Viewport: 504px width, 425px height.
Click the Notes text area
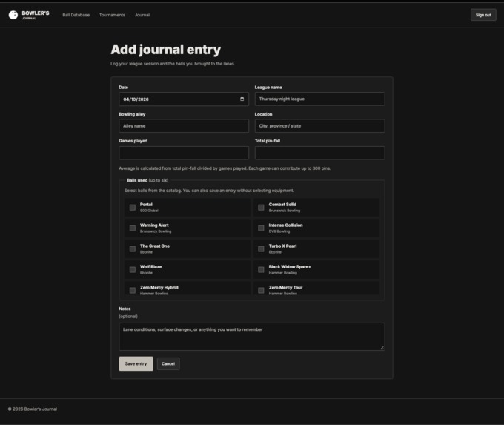[252, 337]
